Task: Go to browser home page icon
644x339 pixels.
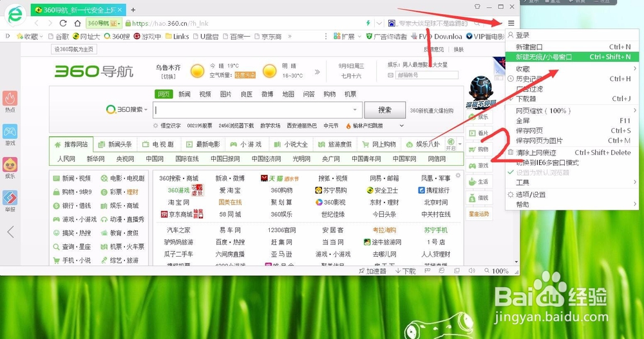Action: click(x=77, y=23)
